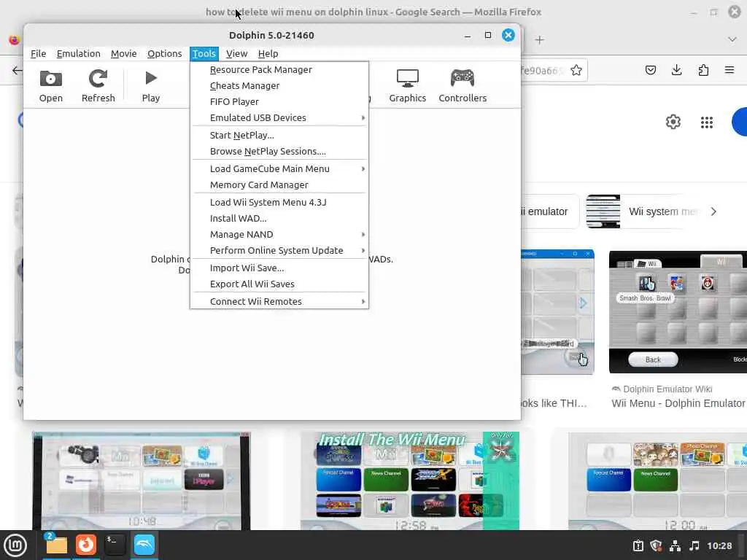Click the music note tray icon
747x560 pixels.
(694, 545)
